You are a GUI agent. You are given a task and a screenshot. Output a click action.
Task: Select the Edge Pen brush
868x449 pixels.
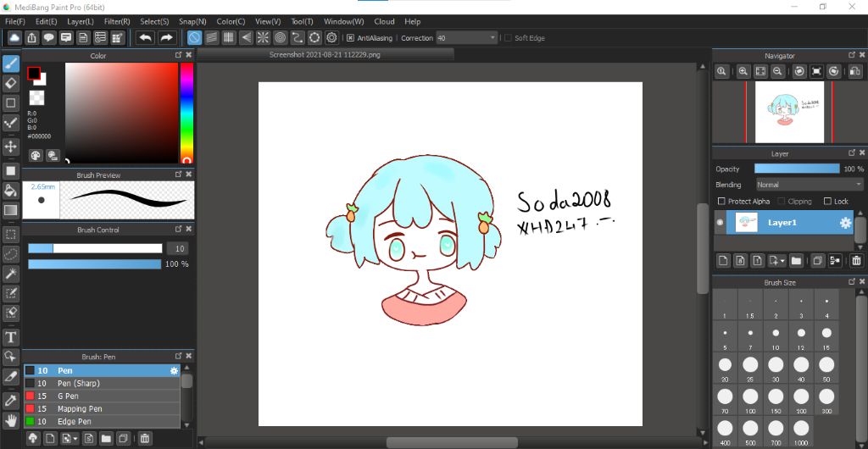click(x=102, y=421)
